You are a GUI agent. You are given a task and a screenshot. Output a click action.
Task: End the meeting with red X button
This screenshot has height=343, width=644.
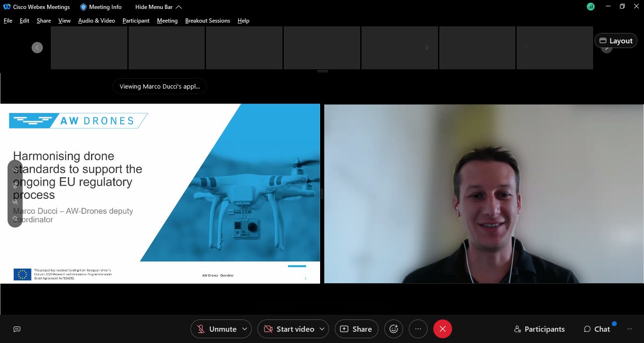click(x=443, y=329)
